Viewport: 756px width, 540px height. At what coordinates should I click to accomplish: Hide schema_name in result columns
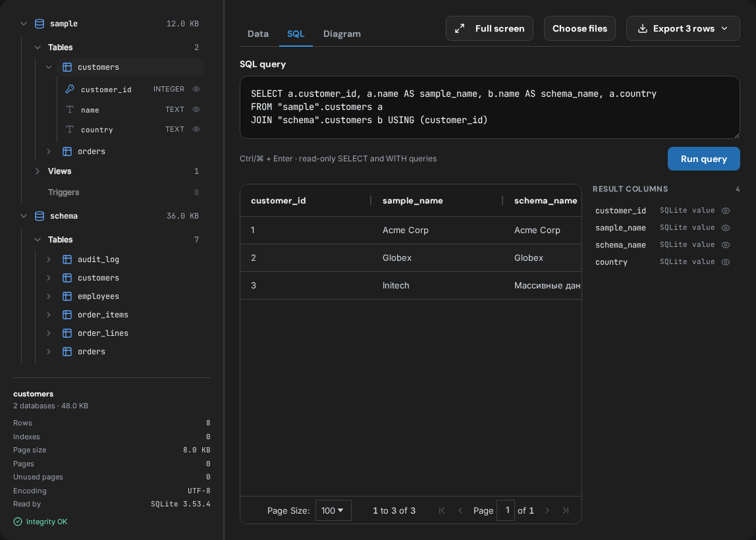(726, 245)
